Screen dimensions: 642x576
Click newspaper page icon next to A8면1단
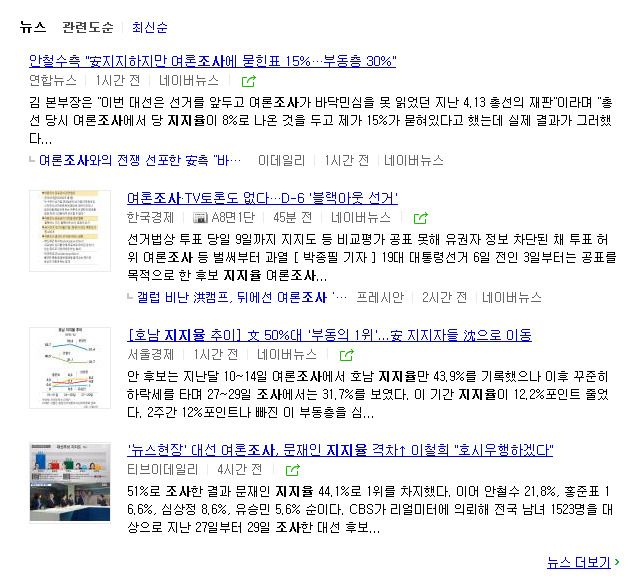pyautogui.click(x=200, y=218)
